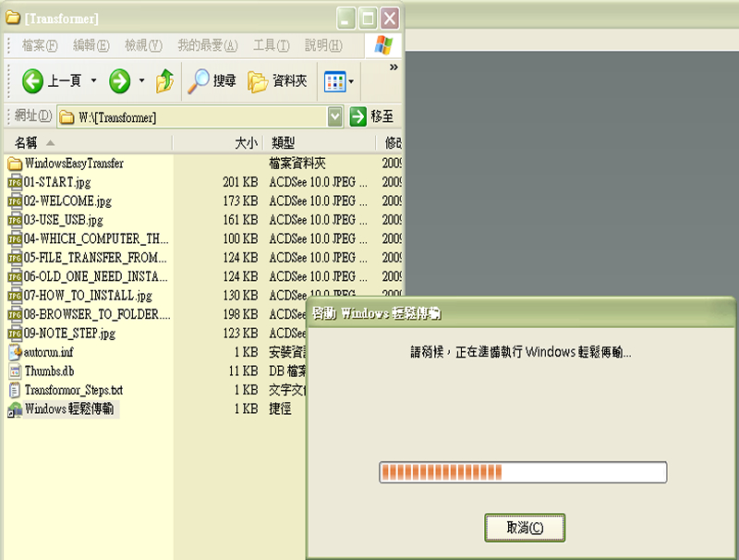Click the orange progress bar
Viewport: 739px width, 560px height.
[523, 472]
